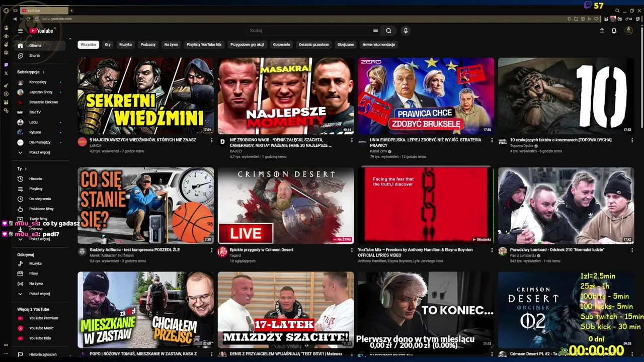Open options for Prawdziwy Lombard video
The height and width of the screenshot is (362, 644).
632,250
